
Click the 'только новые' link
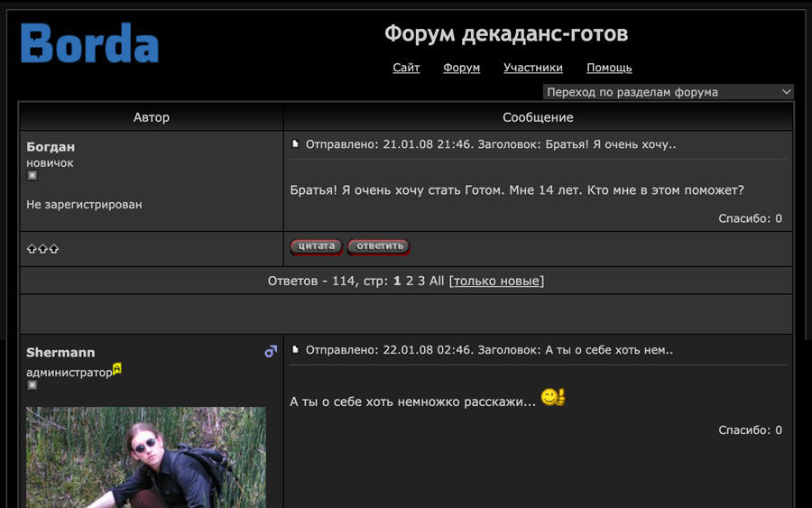click(x=496, y=281)
